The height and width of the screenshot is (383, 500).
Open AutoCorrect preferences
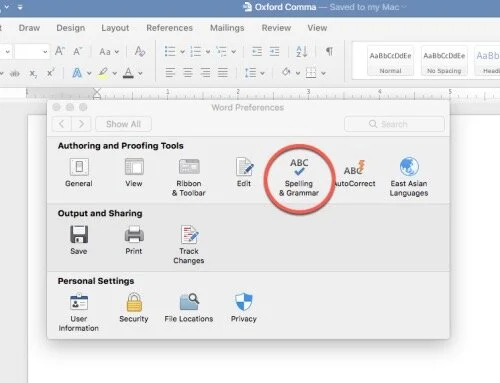pos(354,173)
